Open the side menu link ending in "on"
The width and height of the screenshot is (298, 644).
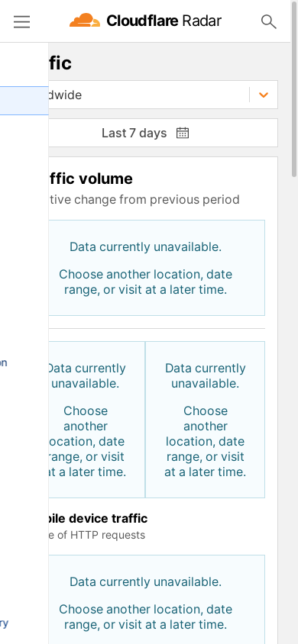(4, 362)
